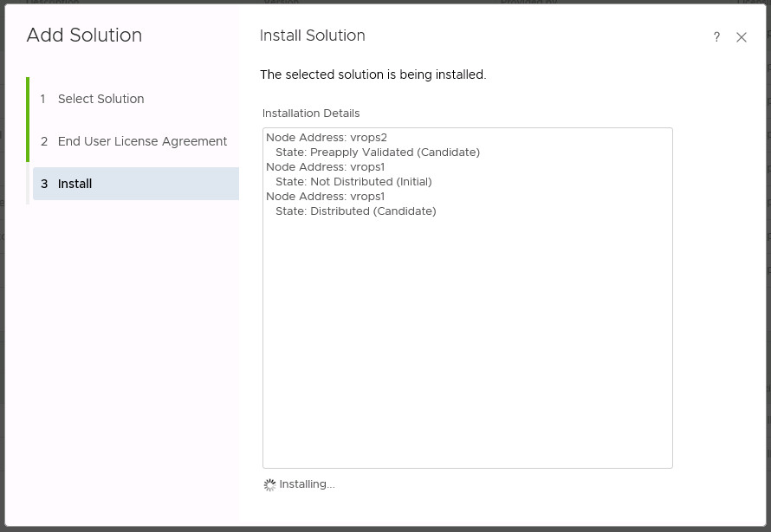The width and height of the screenshot is (771, 532).
Task: Click the 'State: Distributed (Candidate)' line
Action: click(x=355, y=211)
